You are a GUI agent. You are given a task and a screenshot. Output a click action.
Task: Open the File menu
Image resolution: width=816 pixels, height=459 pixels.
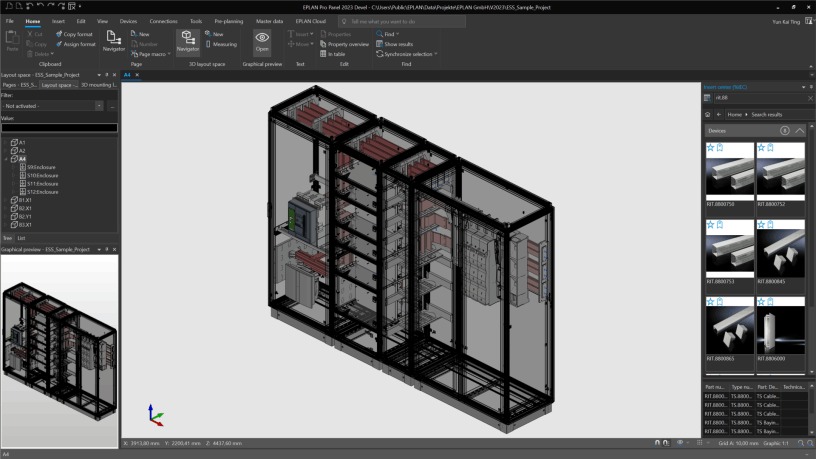pyautogui.click(x=10, y=21)
